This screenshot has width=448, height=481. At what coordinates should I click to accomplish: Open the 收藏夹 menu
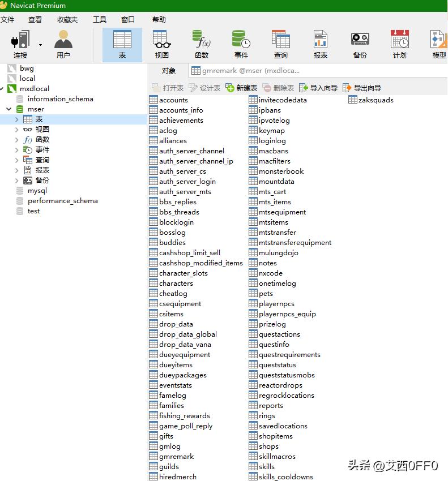point(67,20)
